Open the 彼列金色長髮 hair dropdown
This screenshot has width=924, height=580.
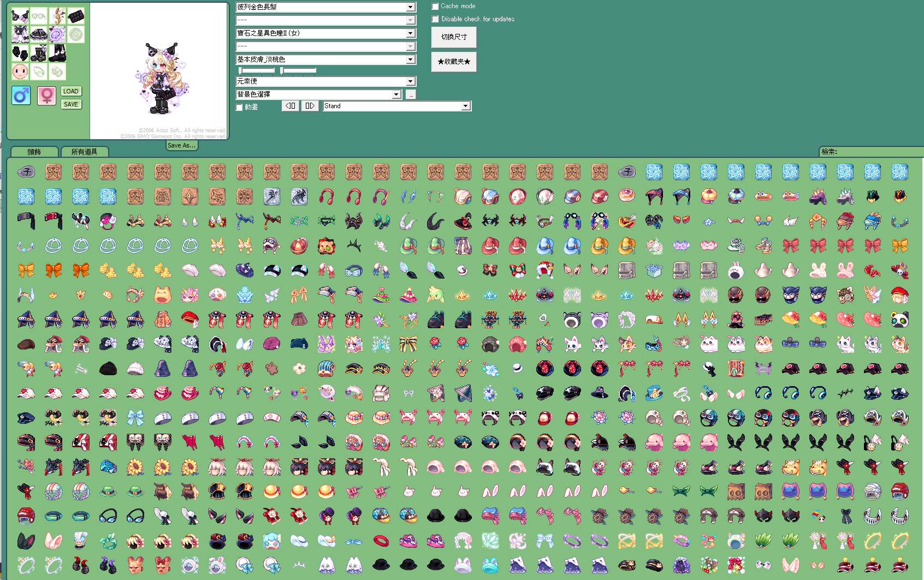(325, 7)
